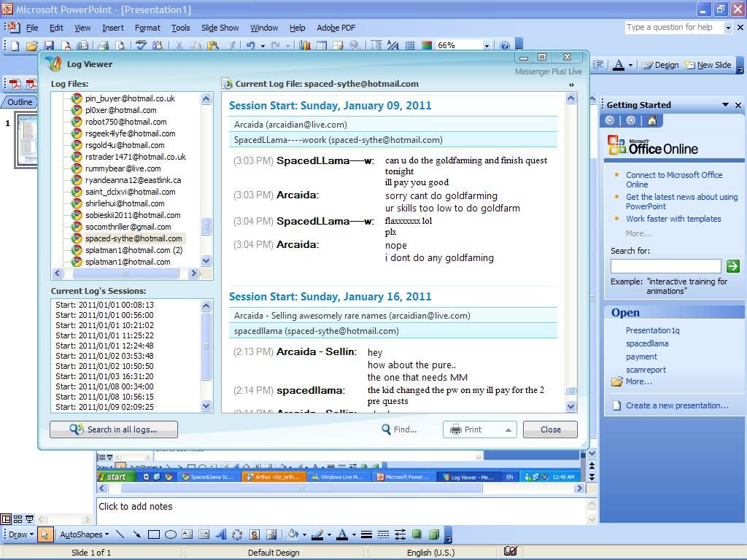Click Search in all logs button

click(114, 429)
